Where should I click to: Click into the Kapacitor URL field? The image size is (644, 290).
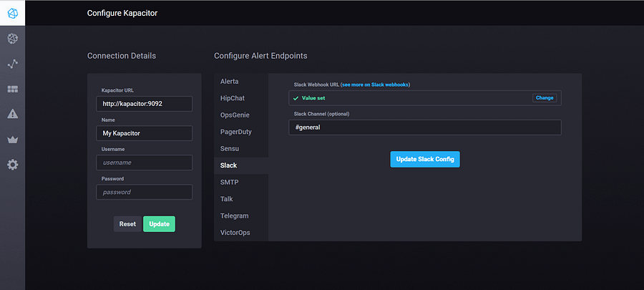click(x=145, y=104)
